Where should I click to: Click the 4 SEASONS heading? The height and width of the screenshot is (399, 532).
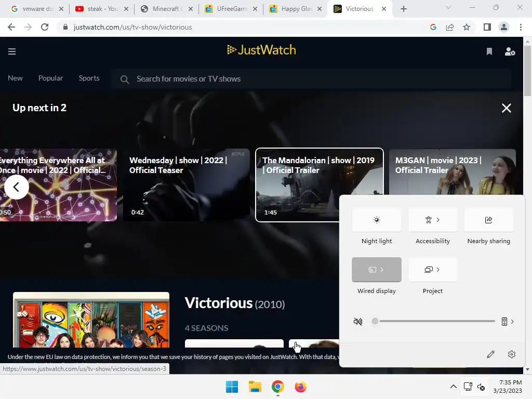tap(206, 328)
